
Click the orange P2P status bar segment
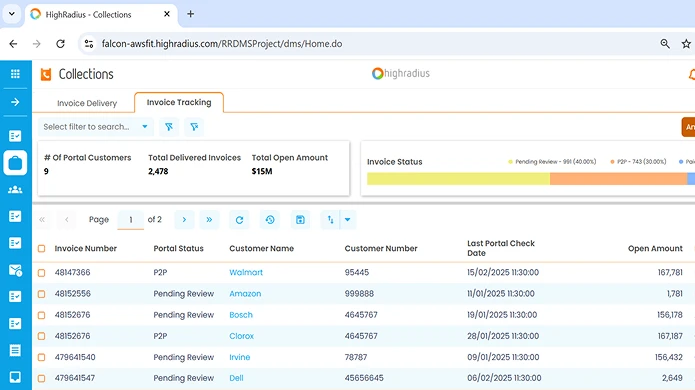pos(618,179)
